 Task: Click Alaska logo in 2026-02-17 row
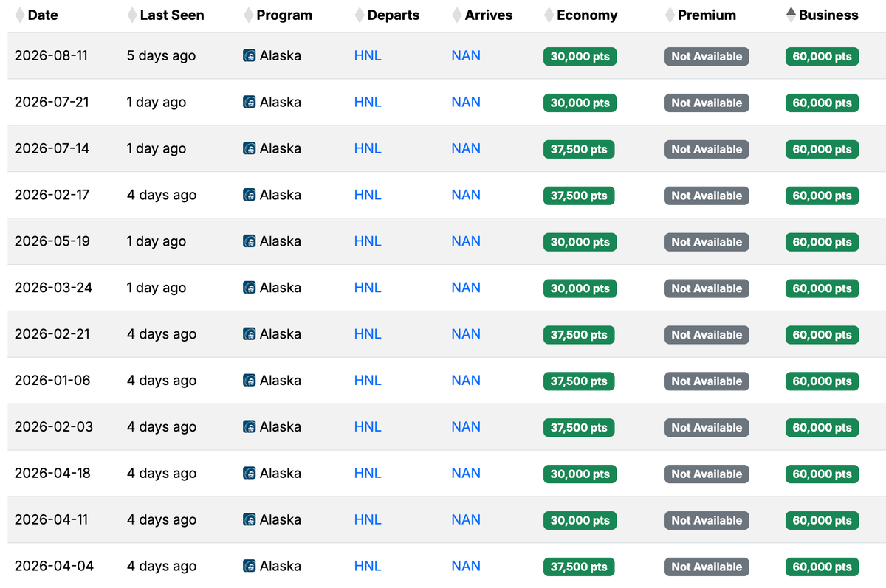[x=250, y=196]
